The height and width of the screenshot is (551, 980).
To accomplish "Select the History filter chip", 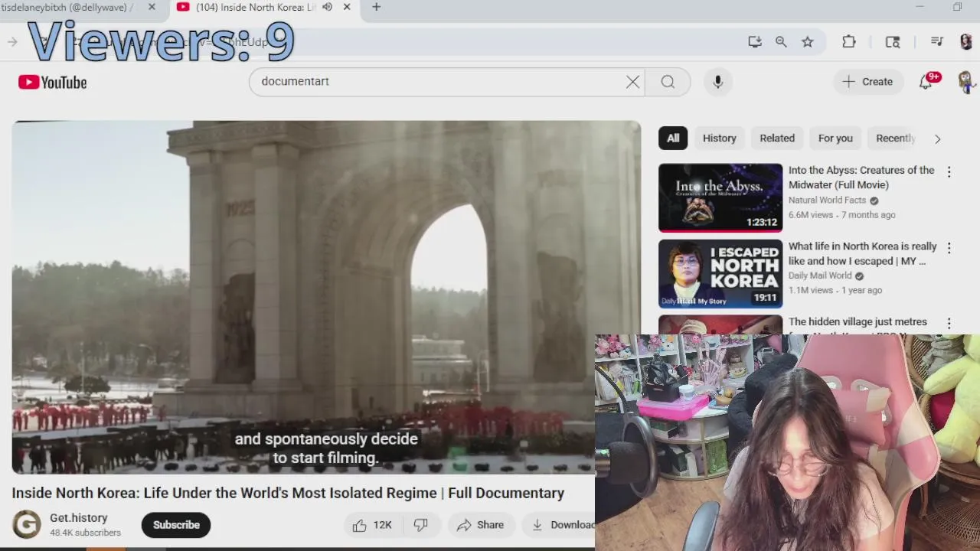I will (x=720, y=139).
